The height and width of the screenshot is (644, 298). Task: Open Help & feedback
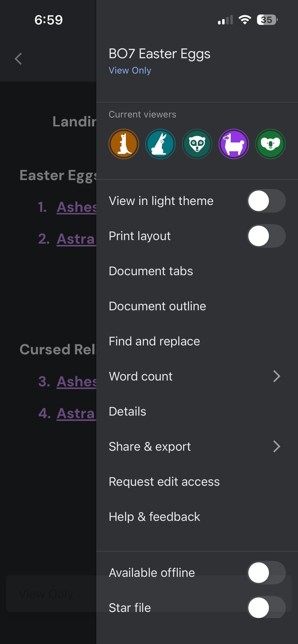click(154, 517)
